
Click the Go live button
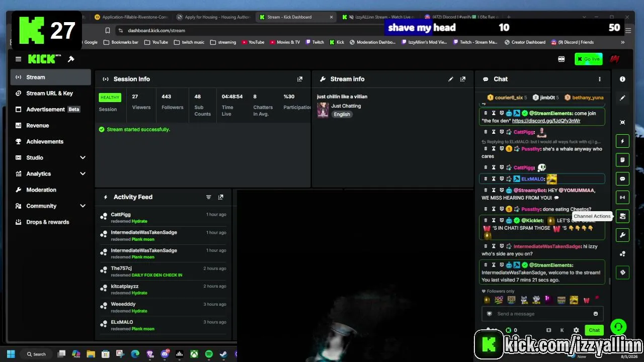click(x=588, y=59)
